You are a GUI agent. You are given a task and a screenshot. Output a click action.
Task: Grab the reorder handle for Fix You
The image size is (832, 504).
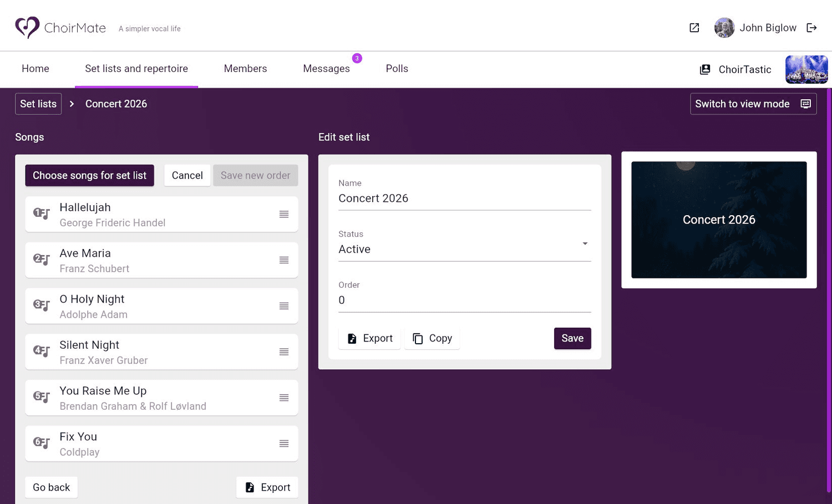284,444
